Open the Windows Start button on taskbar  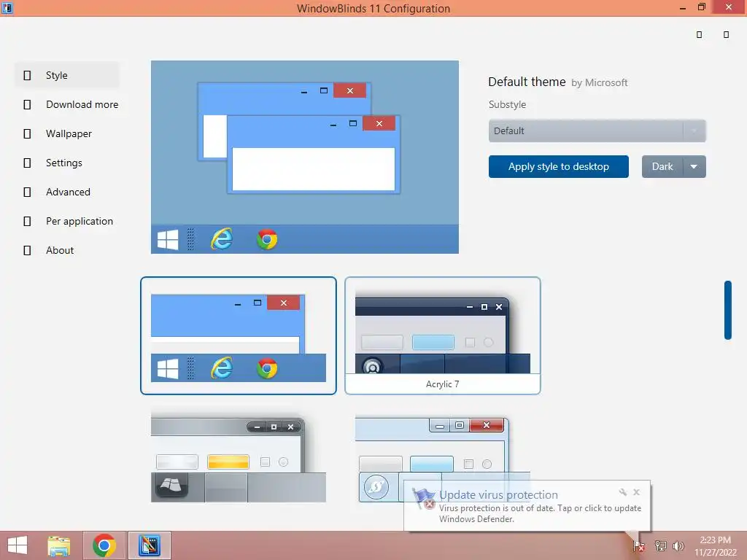click(18, 545)
